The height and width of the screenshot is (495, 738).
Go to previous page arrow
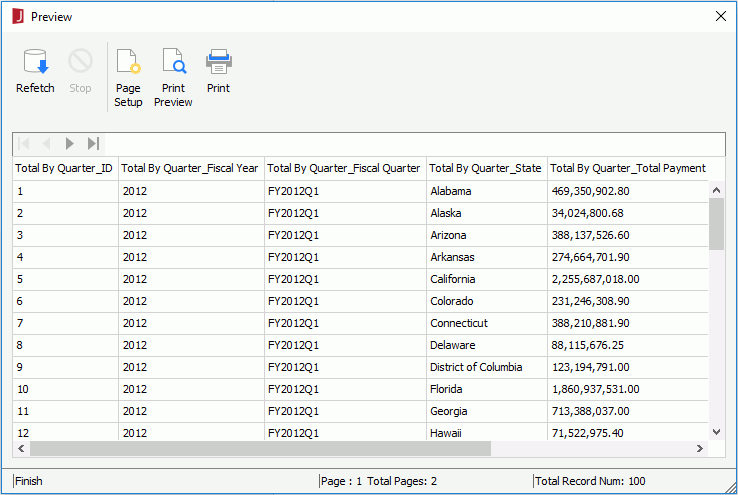tap(46, 144)
